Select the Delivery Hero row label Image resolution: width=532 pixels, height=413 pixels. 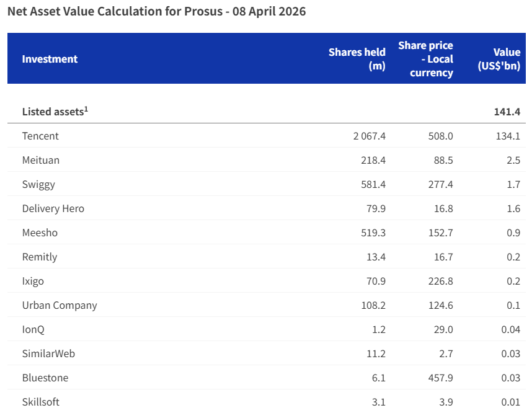53,208
